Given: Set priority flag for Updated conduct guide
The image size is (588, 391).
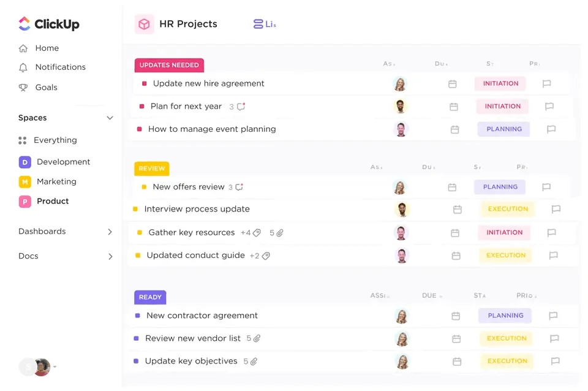Looking at the screenshot, I should [554, 256].
